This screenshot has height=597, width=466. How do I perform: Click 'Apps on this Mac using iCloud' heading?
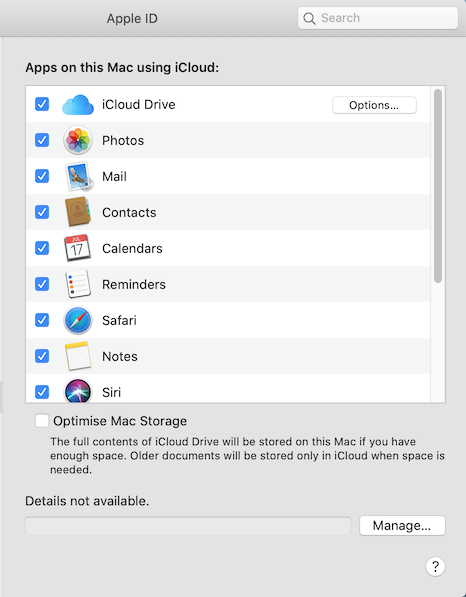[x=122, y=67]
